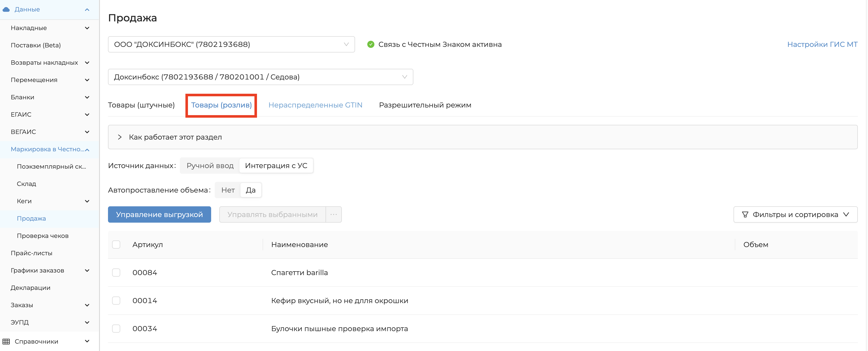868x351 pixels.
Task: Tick the checkbox for Кефир вкусный row
Action: (116, 301)
